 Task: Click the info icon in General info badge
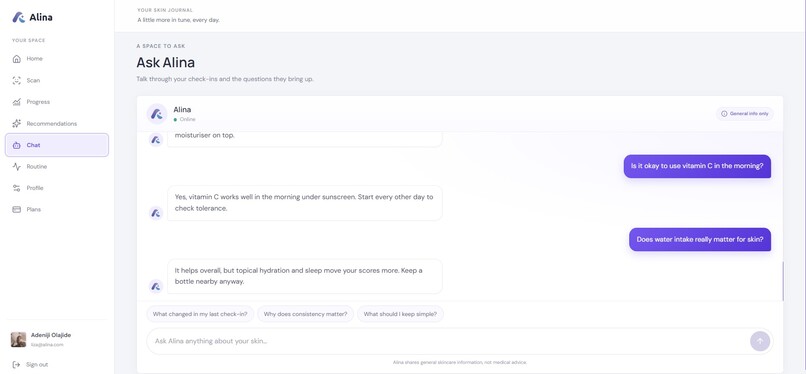[x=724, y=114]
